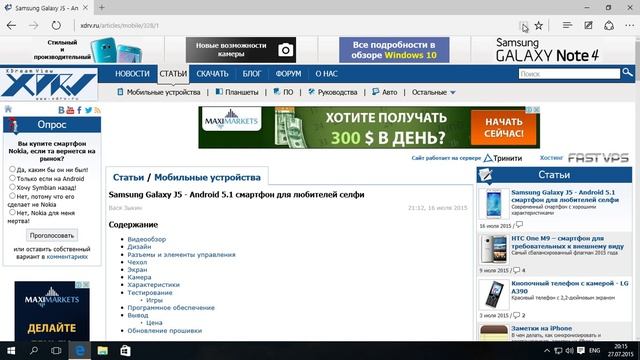Jump to Характеристики section
640x360 pixels.
pos(153,284)
